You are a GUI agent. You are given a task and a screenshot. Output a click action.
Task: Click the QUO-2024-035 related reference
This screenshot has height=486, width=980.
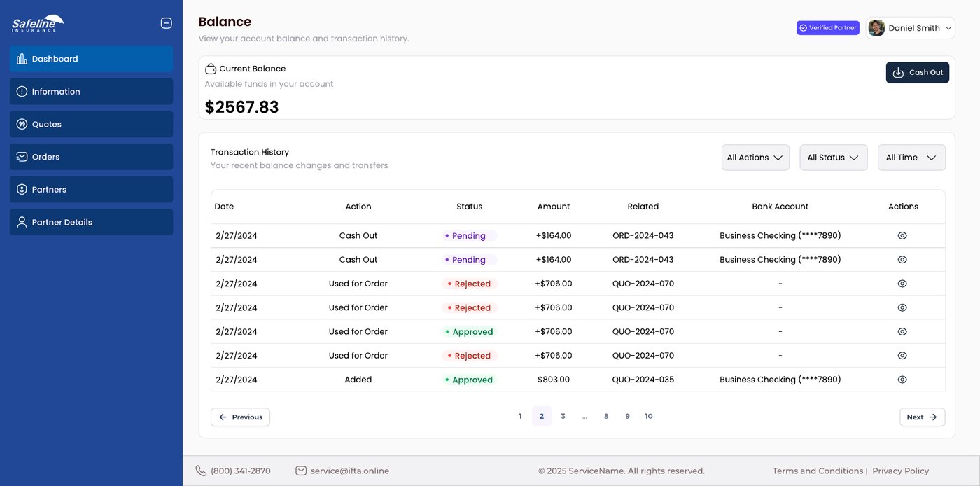coord(643,380)
